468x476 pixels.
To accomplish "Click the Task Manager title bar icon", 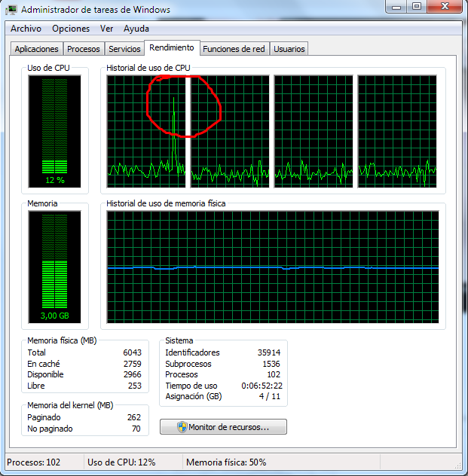I will click(x=11, y=10).
